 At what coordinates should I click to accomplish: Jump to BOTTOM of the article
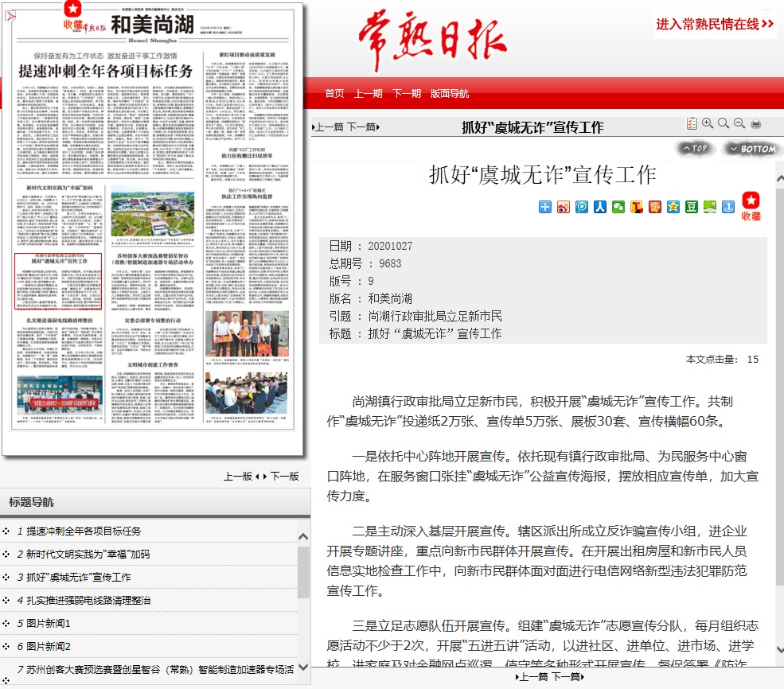(x=752, y=149)
